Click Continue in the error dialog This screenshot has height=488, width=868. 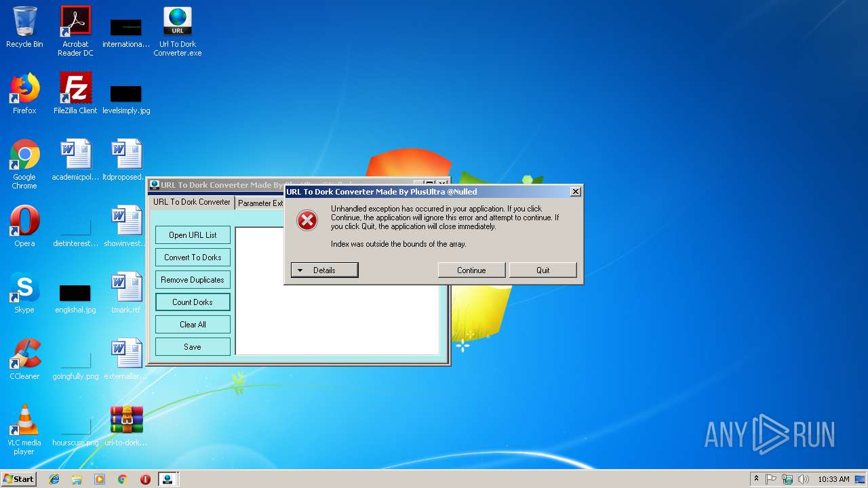tap(471, 270)
